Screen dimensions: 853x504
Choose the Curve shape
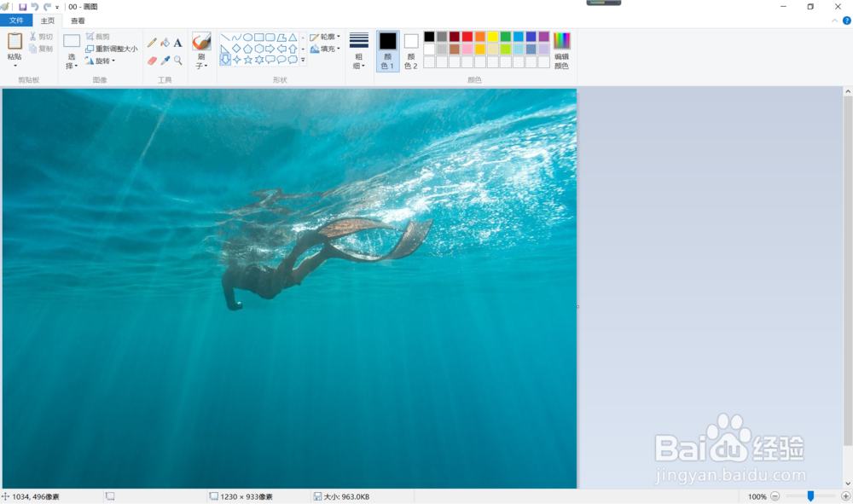point(236,38)
